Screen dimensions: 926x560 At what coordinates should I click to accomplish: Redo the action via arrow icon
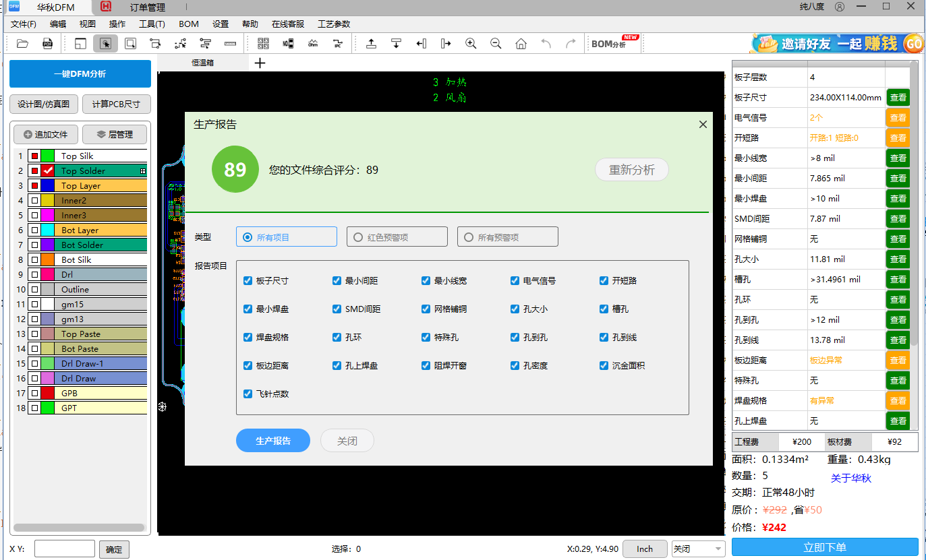tap(571, 44)
